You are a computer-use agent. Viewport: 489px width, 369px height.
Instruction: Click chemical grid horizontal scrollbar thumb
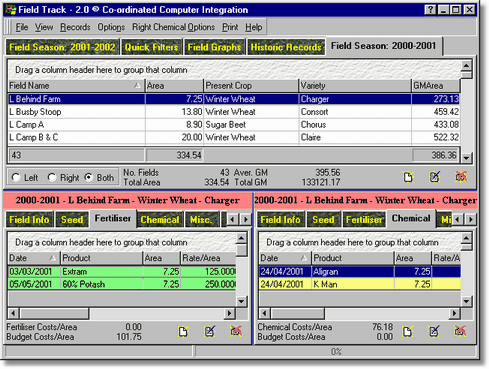pos(297,313)
